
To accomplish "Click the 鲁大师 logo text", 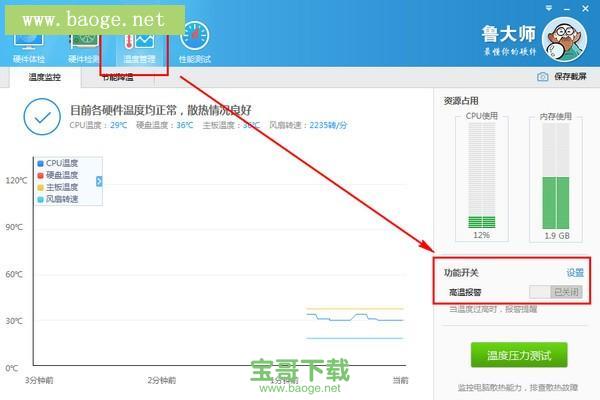I will (509, 34).
